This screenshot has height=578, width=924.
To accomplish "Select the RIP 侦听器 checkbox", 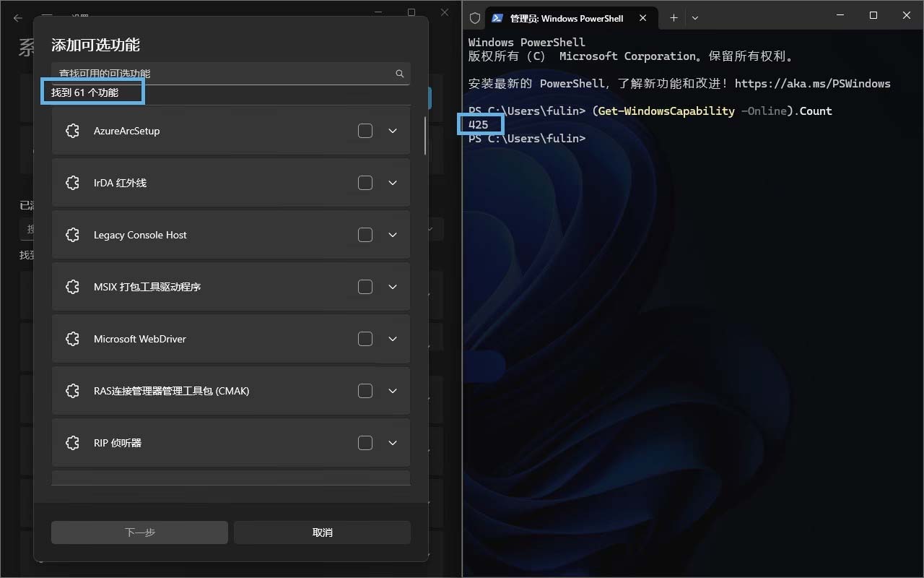I will (365, 443).
